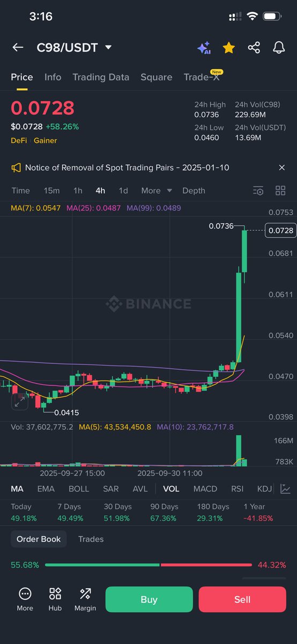
Task: Enable the EMA indicator
Action: pos(46,489)
